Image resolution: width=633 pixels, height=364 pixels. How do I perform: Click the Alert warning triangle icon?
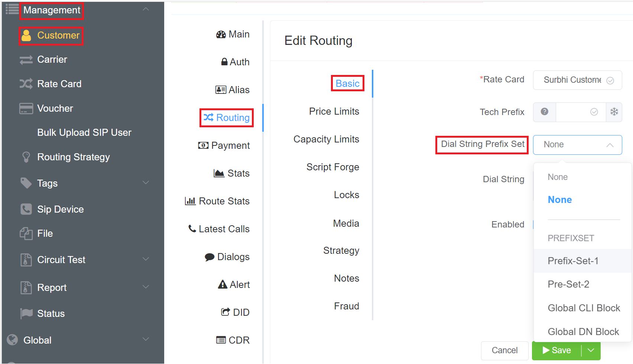coord(223,285)
